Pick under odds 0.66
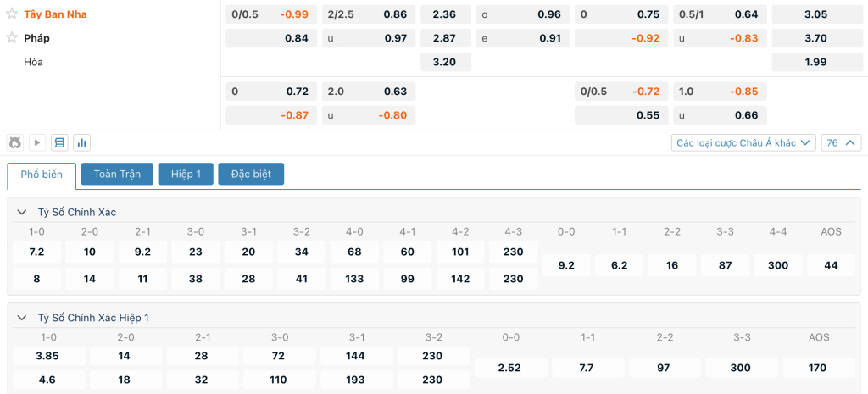Image resolution: width=868 pixels, height=394 pixels. [721, 115]
